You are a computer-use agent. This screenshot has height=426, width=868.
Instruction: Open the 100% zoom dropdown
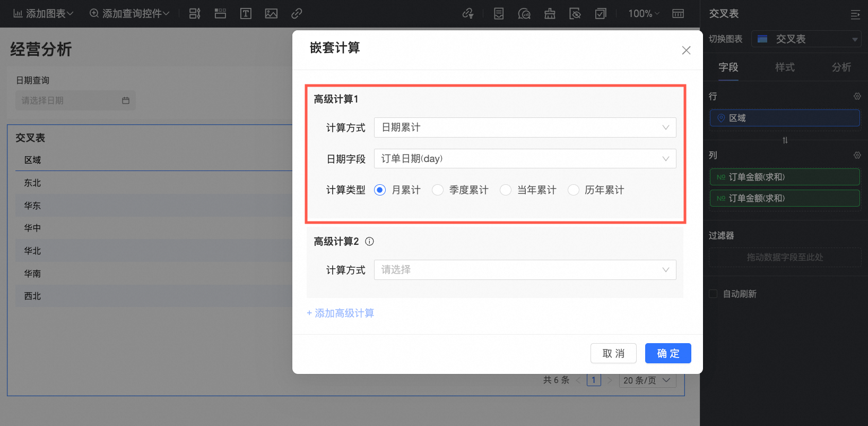coord(644,13)
